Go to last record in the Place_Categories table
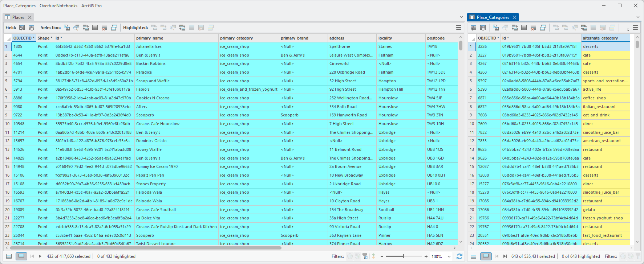This screenshot has height=264, width=644. pos(505,256)
